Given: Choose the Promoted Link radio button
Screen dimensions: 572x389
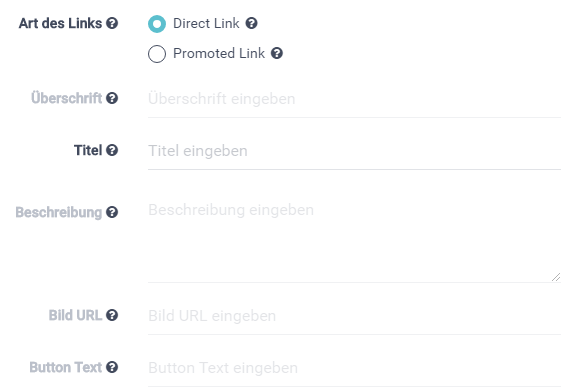Looking at the screenshot, I should pyautogui.click(x=157, y=54).
